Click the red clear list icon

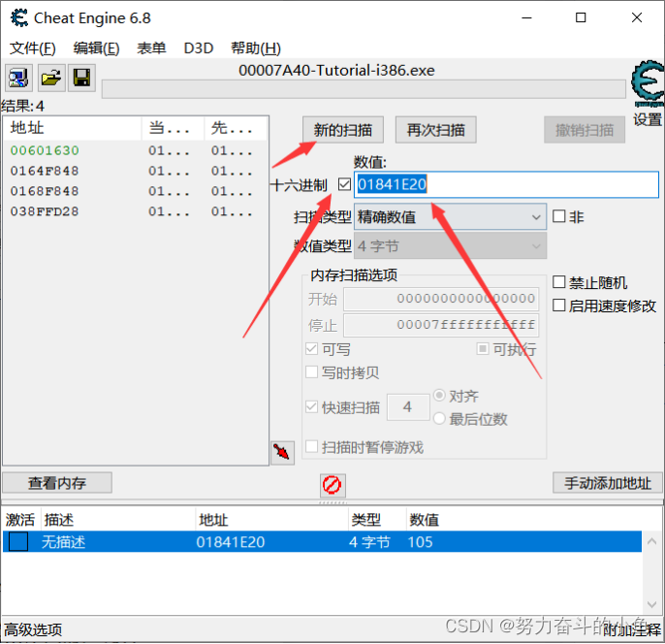(x=332, y=485)
